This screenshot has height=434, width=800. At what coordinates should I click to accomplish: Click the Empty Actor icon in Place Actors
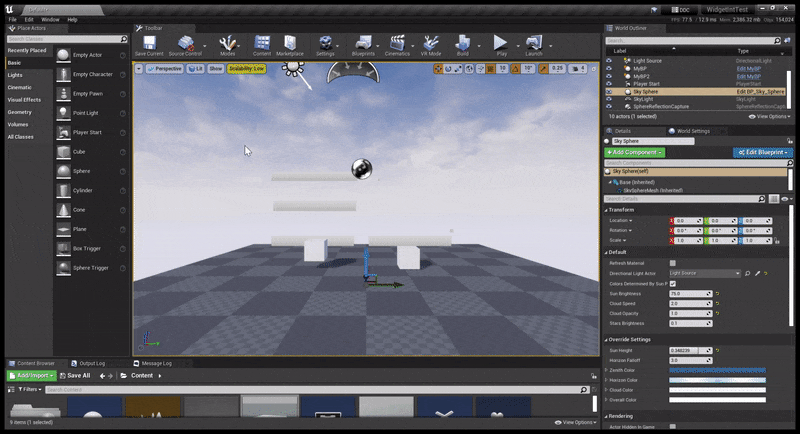63,55
